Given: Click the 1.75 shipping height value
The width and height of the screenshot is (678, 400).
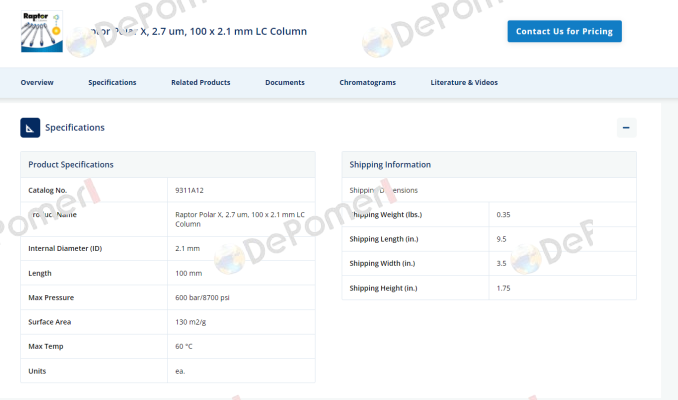Looking at the screenshot, I should tap(503, 288).
